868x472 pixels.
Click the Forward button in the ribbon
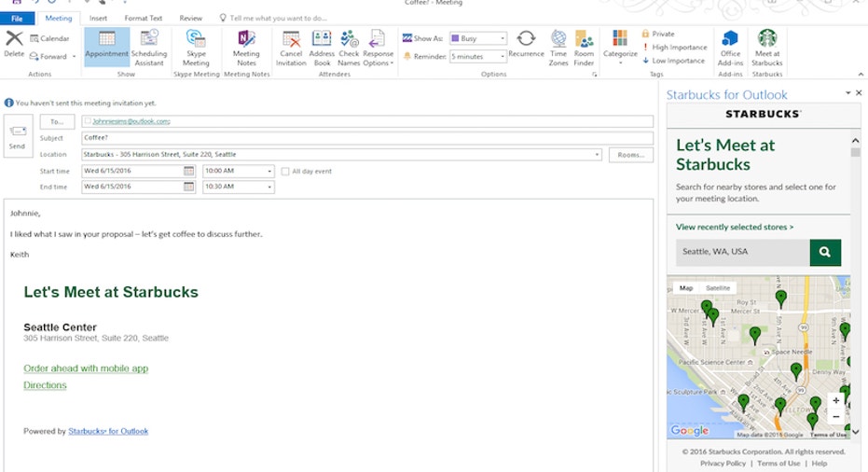point(48,57)
